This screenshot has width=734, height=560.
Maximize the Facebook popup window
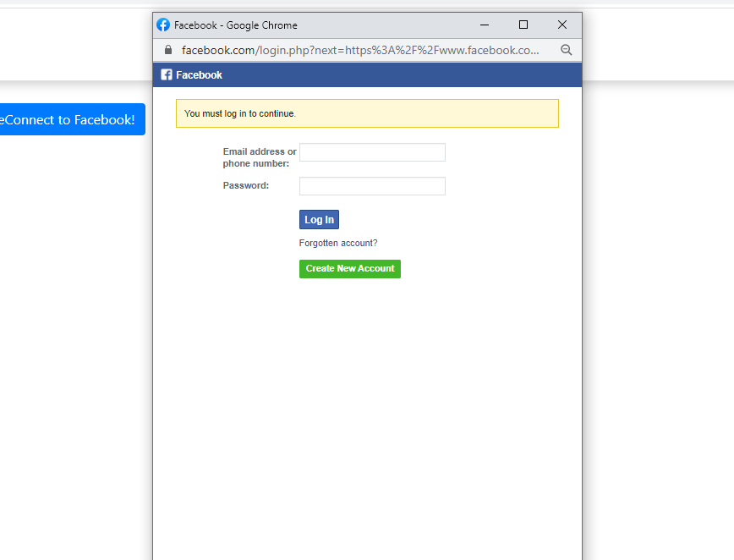point(523,25)
